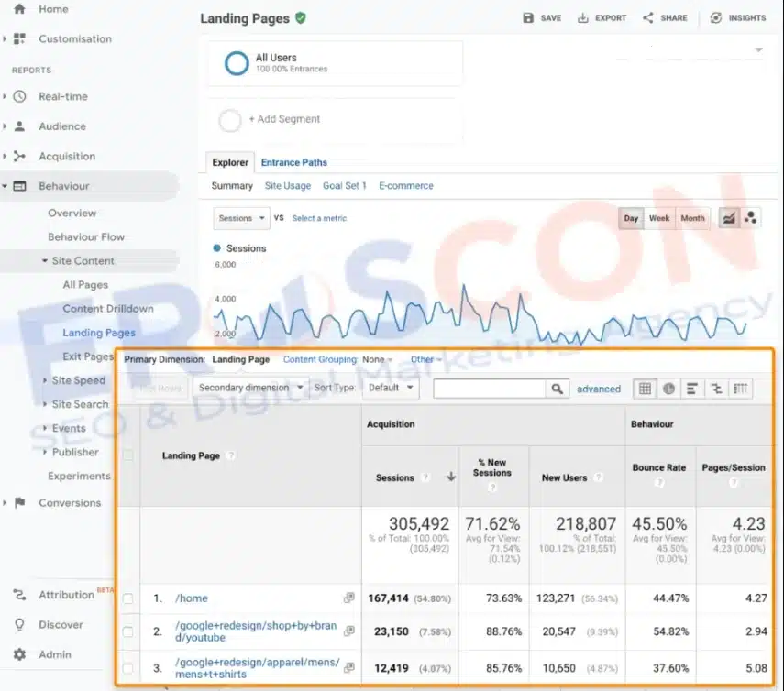Switch to the Entrance Paths tab
This screenshot has height=691, width=784.
[x=293, y=162]
